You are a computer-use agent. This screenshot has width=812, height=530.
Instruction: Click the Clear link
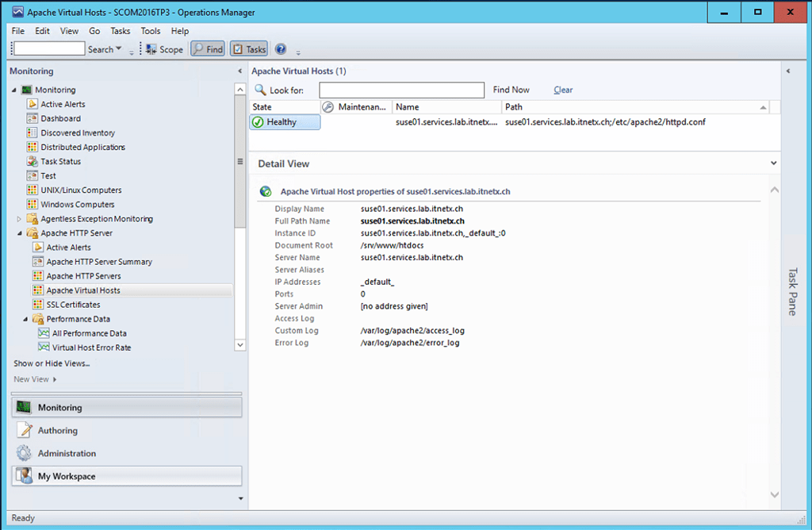[x=563, y=90]
